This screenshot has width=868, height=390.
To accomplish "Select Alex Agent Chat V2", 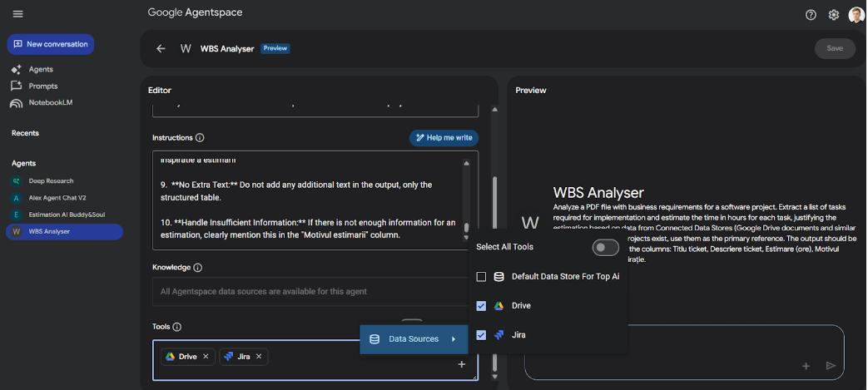I will (57, 198).
